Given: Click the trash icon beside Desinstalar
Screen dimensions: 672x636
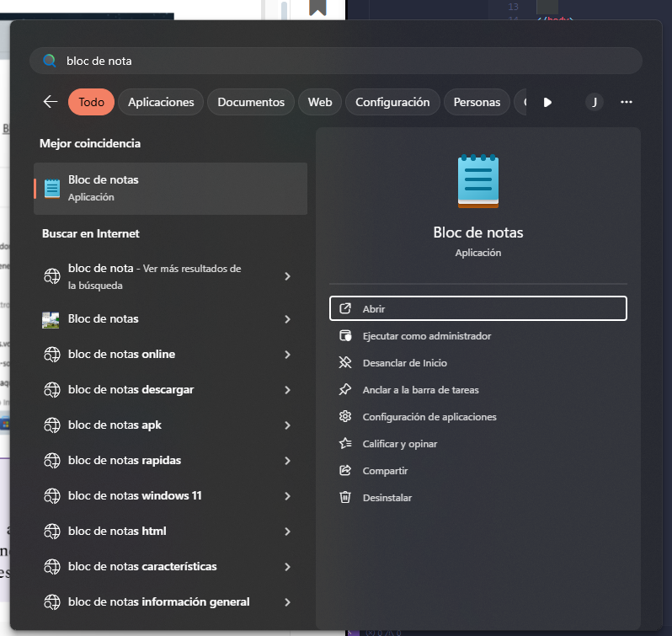Looking at the screenshot, I should click(x=345, y=497).
